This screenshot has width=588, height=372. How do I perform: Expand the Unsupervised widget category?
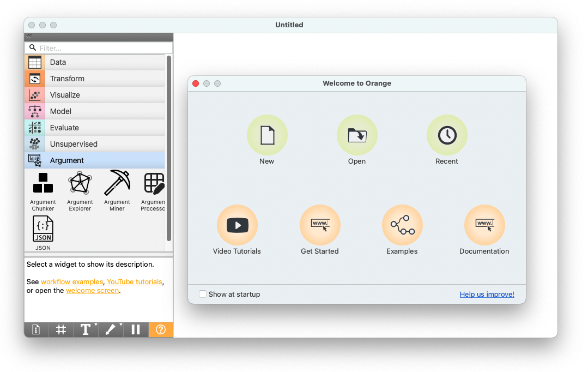pyautogui.click(x=95, y=144)
